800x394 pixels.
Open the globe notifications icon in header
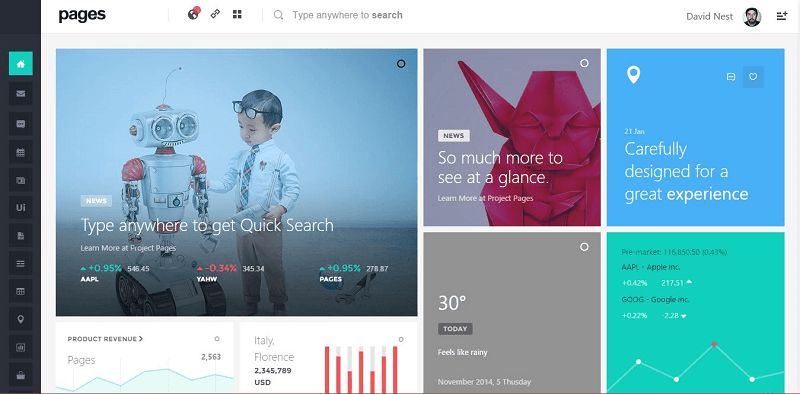coord(193,14)
